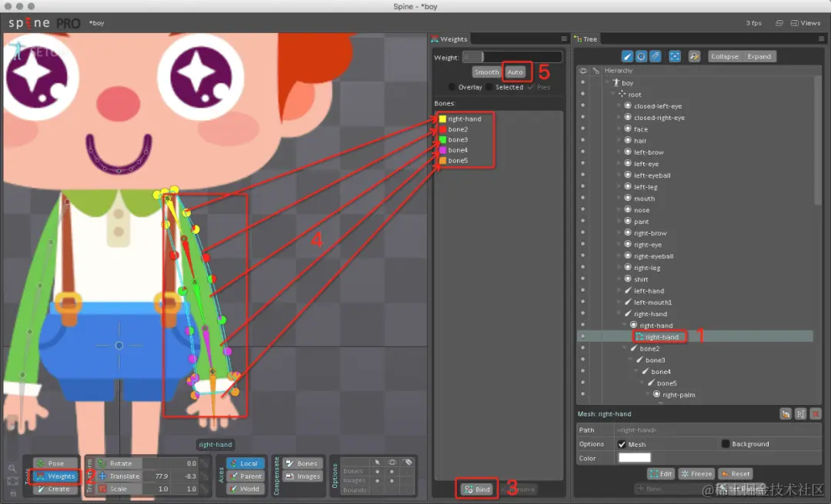Expand the nose tree node
This screenshot has height=504, width=831.
(619, 210)
